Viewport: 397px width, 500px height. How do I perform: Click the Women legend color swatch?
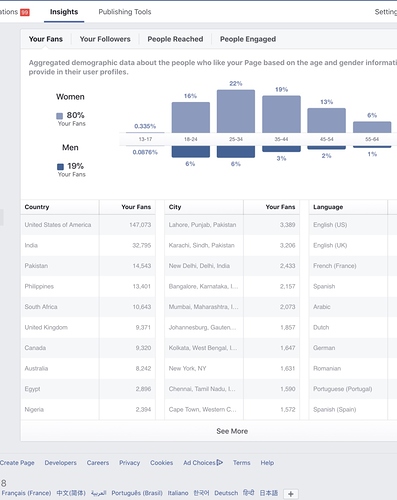click(60, 116)
